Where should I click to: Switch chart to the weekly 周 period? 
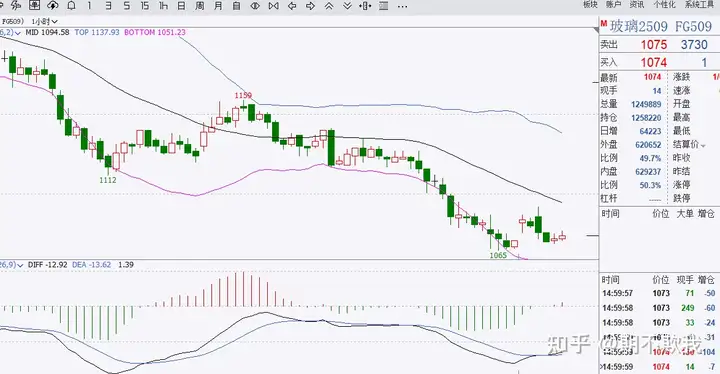pos(200,6)
